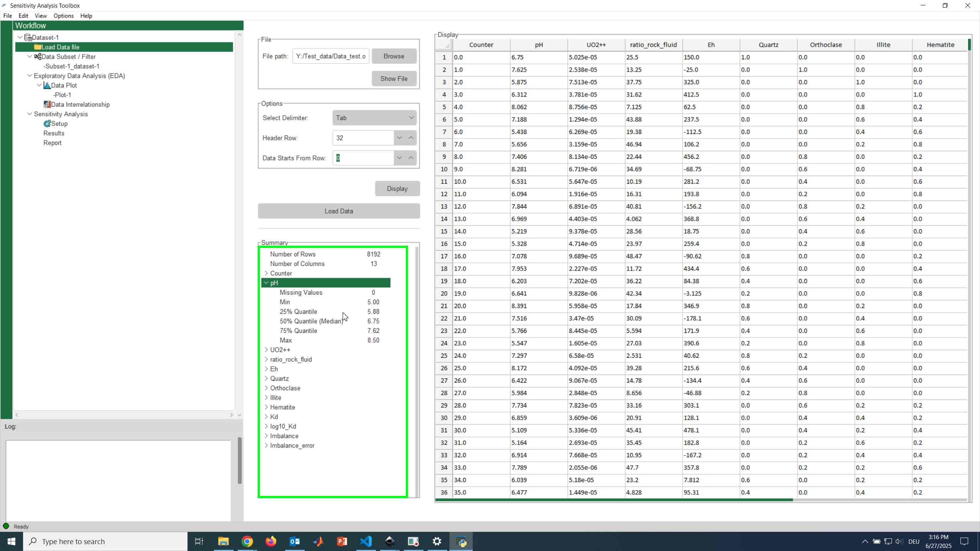Image resolution: width=980 pixels, height=551 pixels.
Task: Open Task View from the taskbar
Action: click(199, 541)
